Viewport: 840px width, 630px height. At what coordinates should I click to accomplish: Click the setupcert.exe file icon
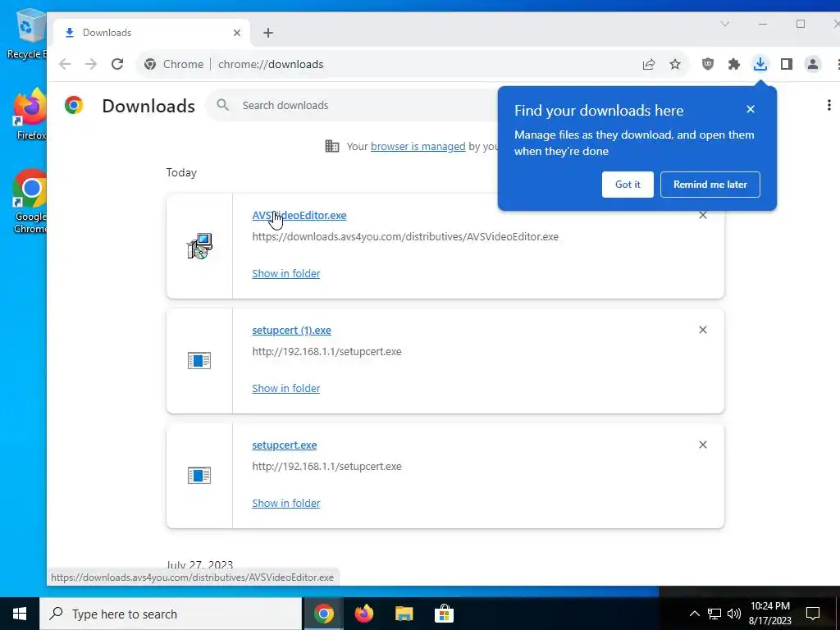pyautogui.click(x=199, y=475)
